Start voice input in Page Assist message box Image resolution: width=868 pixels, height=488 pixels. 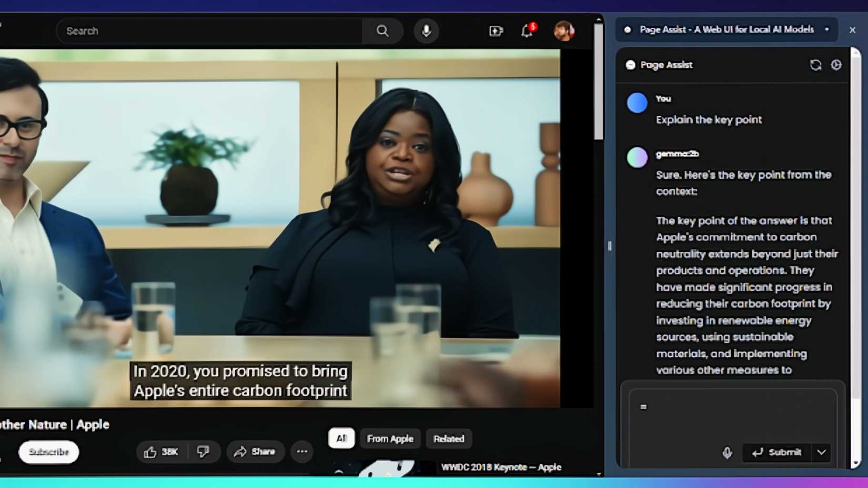pos(727,452)
